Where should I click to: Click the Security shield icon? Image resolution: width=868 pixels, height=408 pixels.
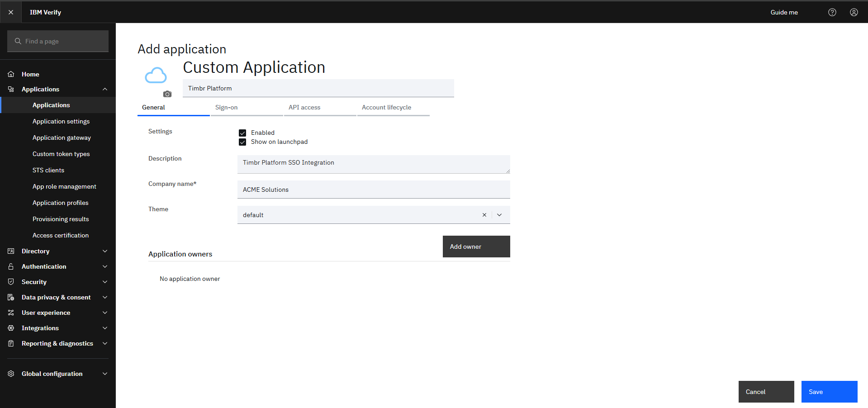pyautogui.click(x=11, y=282)
